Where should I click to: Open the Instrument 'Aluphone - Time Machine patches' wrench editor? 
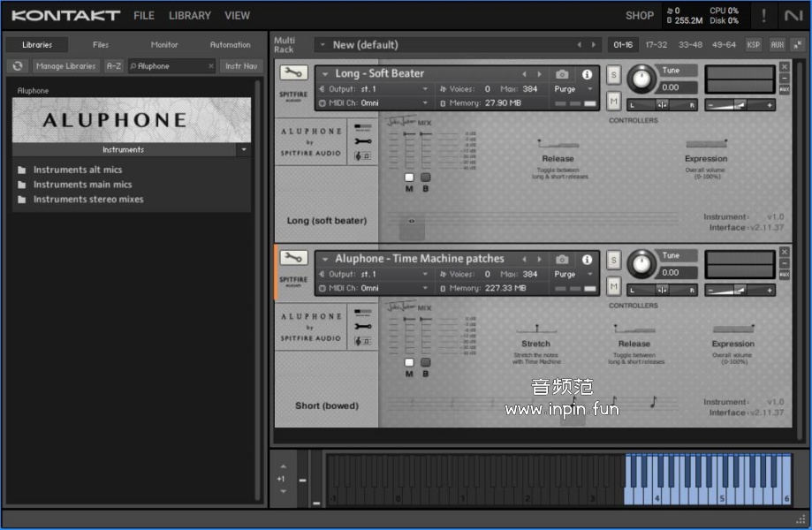click(x=293, y=258)
